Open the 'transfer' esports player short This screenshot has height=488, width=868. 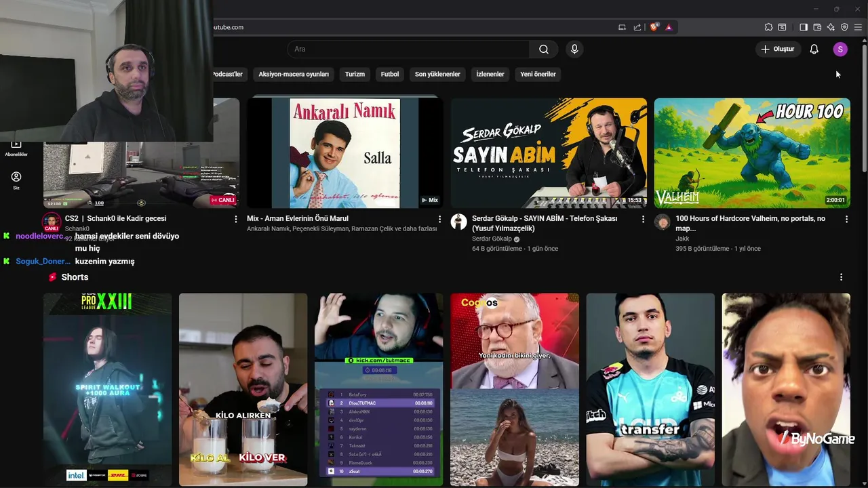tap(650, 390)
